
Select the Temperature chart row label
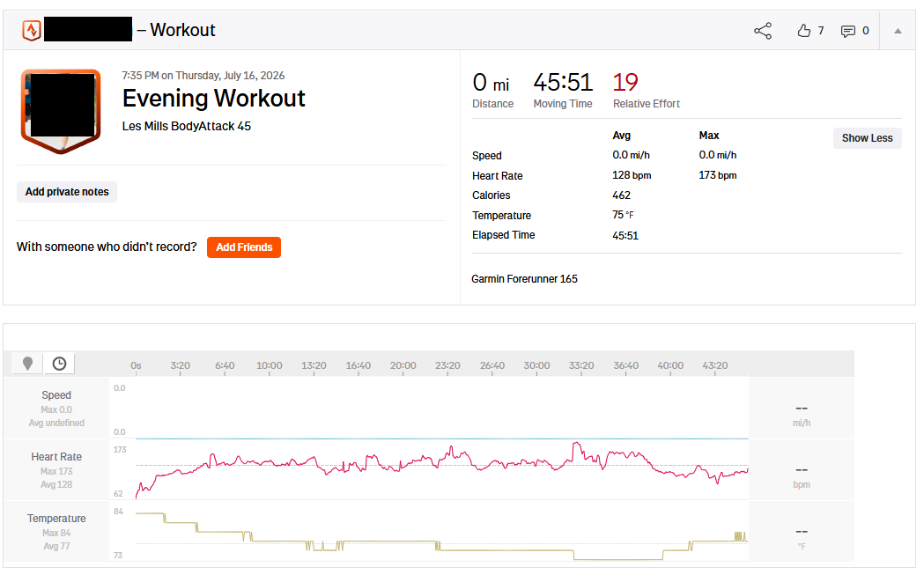[x=56, y=519]
